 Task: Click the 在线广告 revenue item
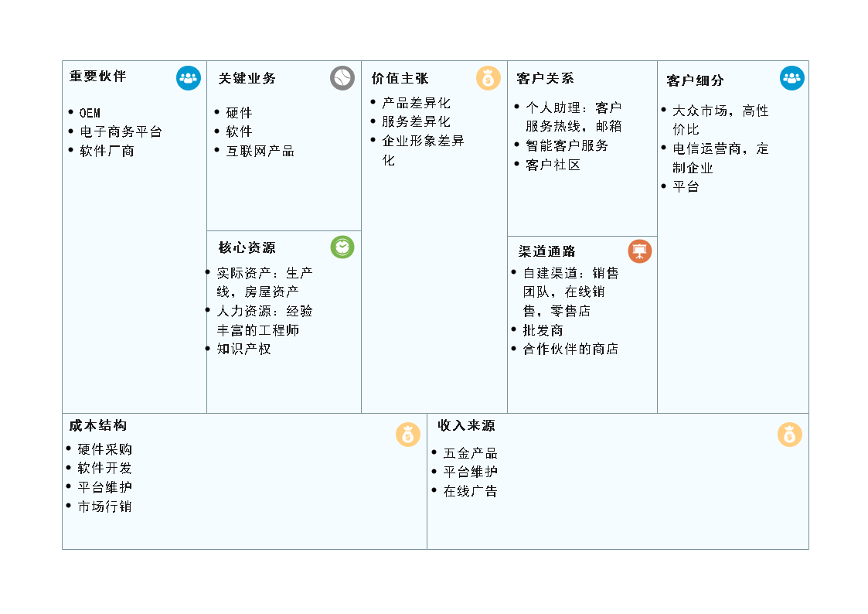(x=471, y=491)
